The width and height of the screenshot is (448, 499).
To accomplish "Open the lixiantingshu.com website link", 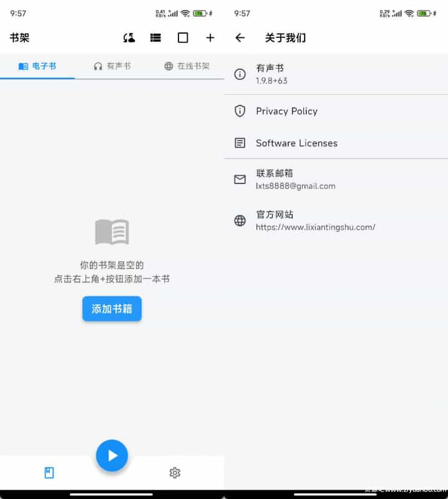I will point(315,227).
